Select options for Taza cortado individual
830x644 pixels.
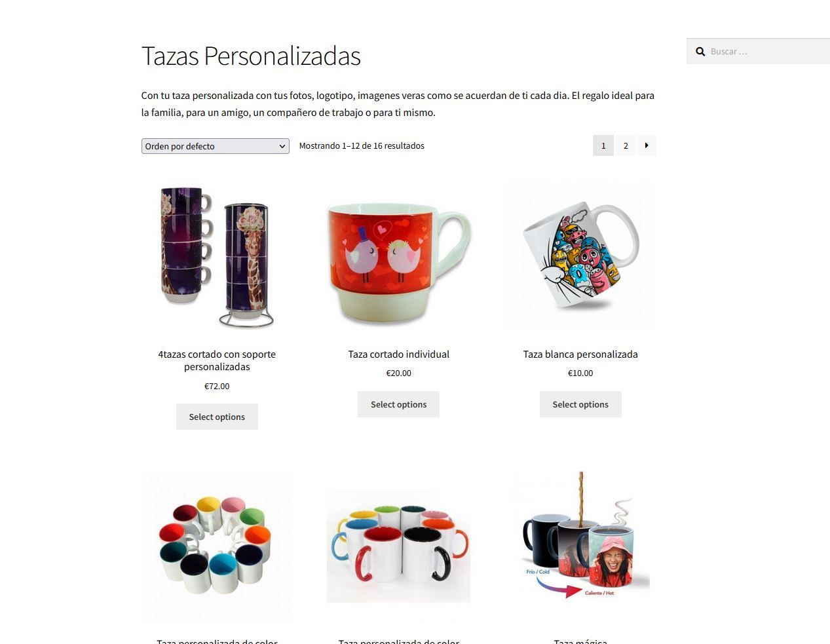(398, 404)
